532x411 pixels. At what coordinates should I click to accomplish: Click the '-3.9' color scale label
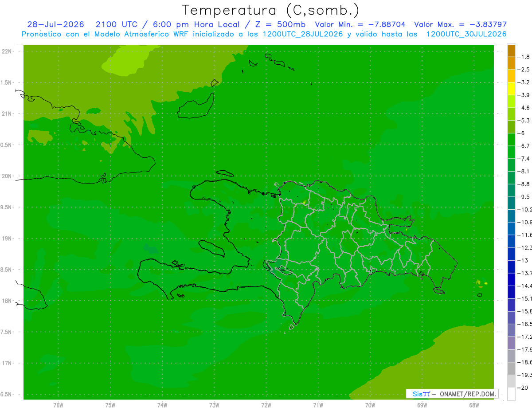point(524,95)
